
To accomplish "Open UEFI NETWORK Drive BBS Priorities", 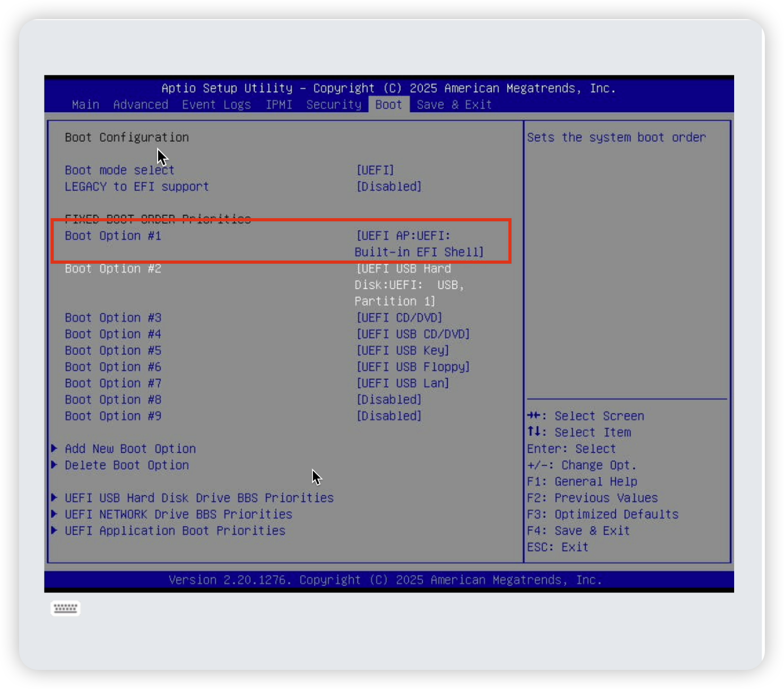I will coord(178,514).
